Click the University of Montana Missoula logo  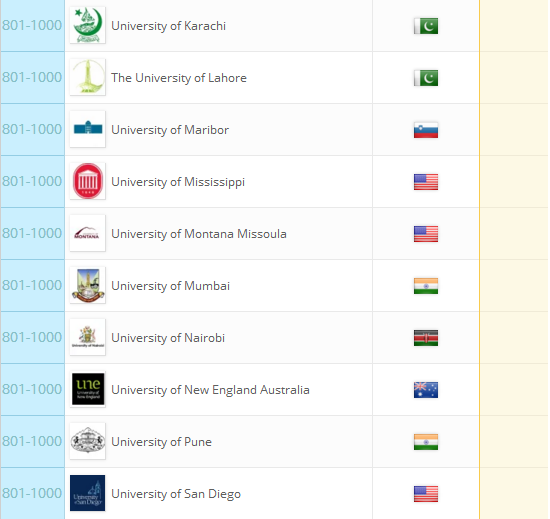point(88,233)
